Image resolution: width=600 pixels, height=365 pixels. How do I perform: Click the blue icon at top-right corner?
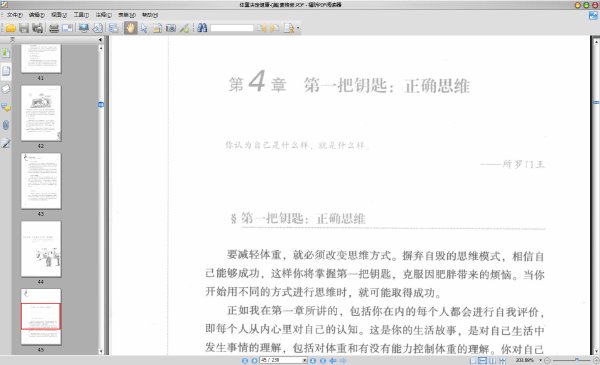coord(593,16)
